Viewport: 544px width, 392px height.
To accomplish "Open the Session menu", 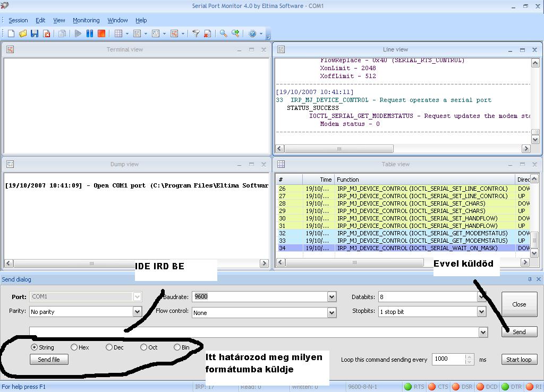I will 18,20.
